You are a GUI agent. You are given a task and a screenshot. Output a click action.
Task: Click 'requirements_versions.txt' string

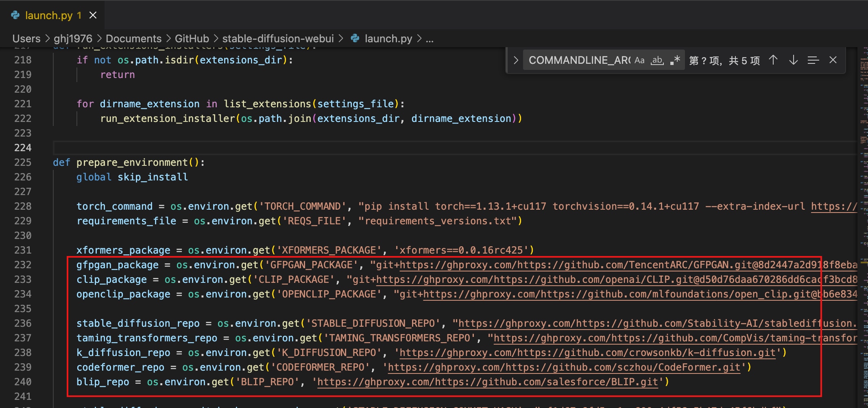pos(437,221)
